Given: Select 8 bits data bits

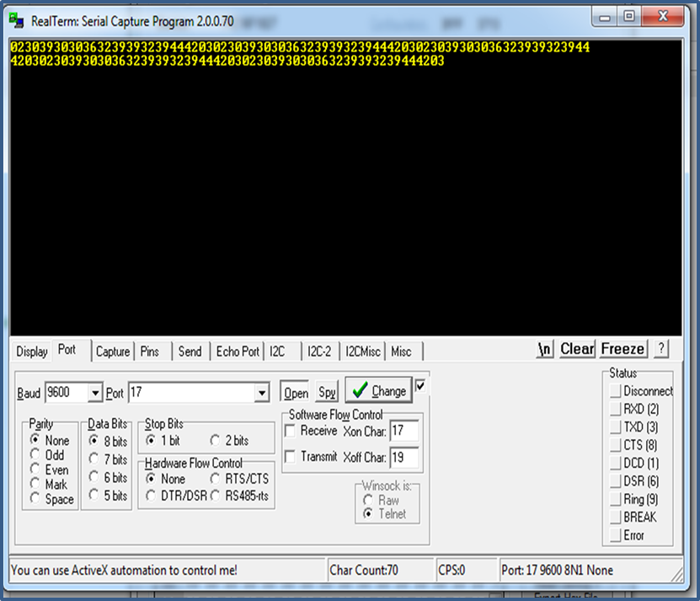Looking at the screenshot, I should 108,441.
